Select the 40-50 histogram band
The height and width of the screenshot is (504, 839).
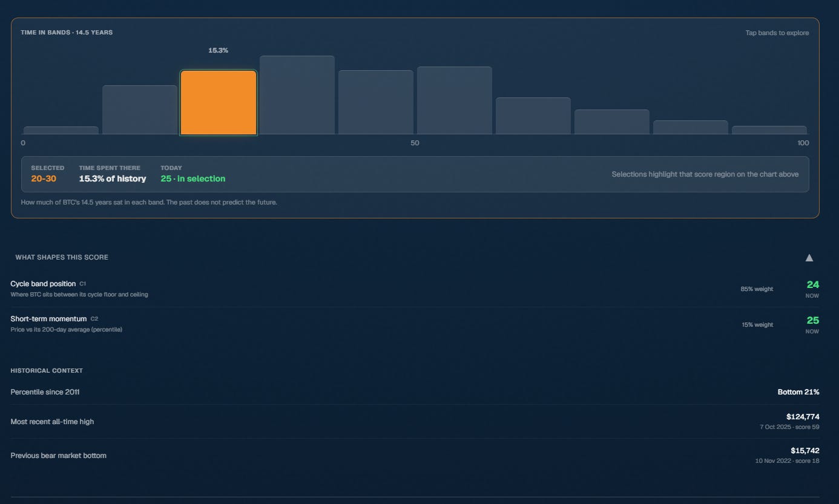[376, 102]
